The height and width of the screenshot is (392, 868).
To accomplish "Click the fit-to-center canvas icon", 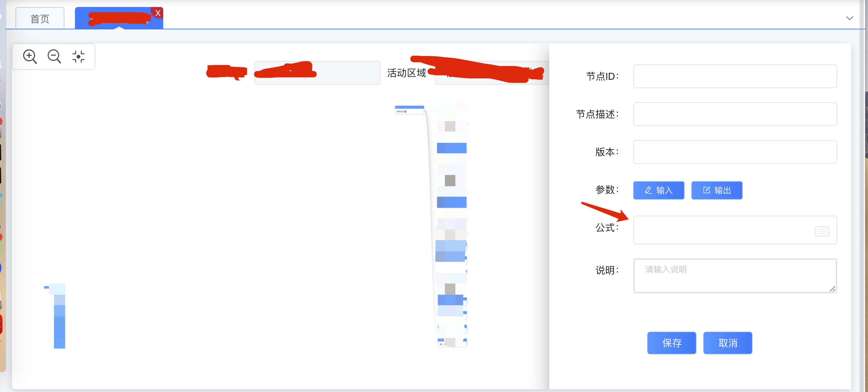I will [78, 56].
